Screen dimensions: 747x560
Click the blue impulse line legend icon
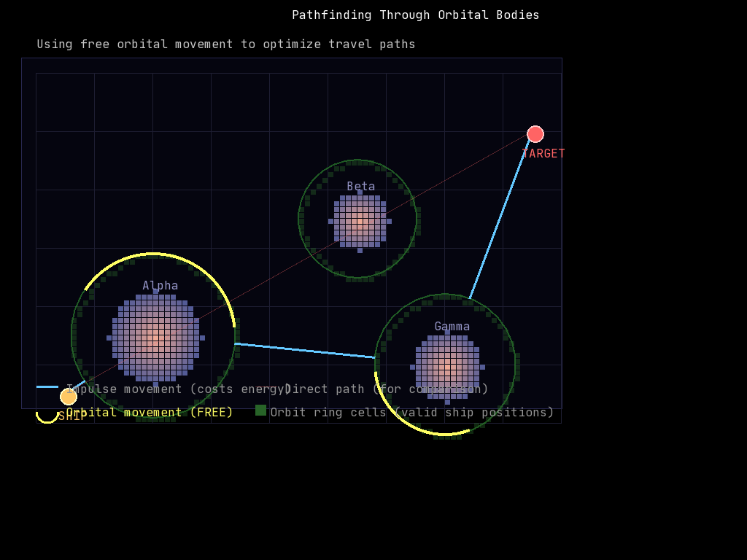click(x=47, y=387)
